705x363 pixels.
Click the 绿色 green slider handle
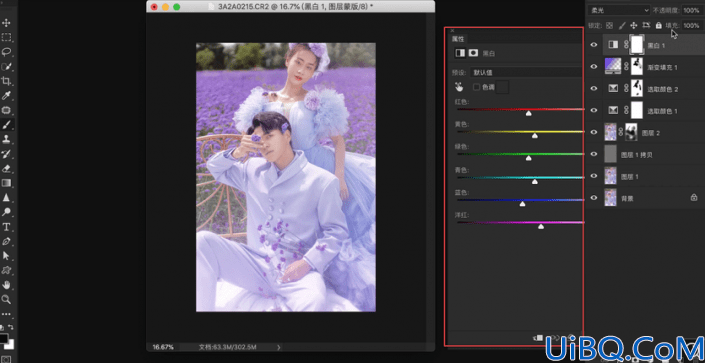point(529,158)
